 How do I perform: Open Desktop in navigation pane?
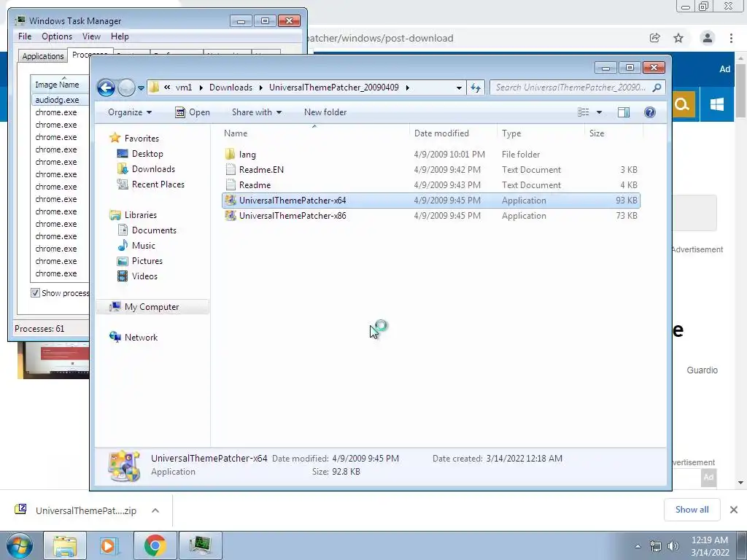140,154
